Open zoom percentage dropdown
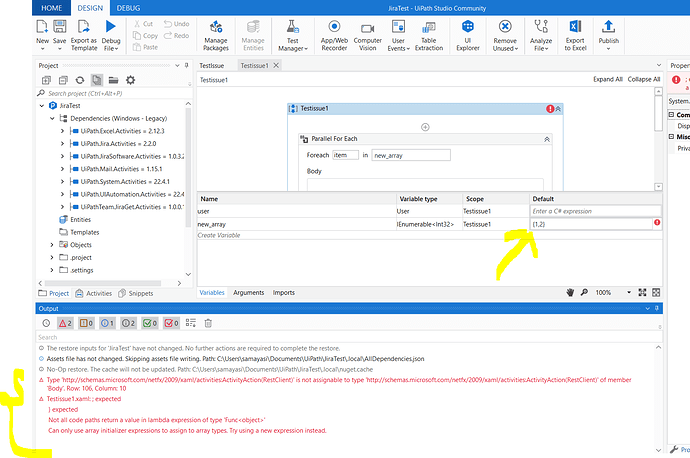This screenshot has height=458, width=690. pyautogui.click(x=629, y=293)
